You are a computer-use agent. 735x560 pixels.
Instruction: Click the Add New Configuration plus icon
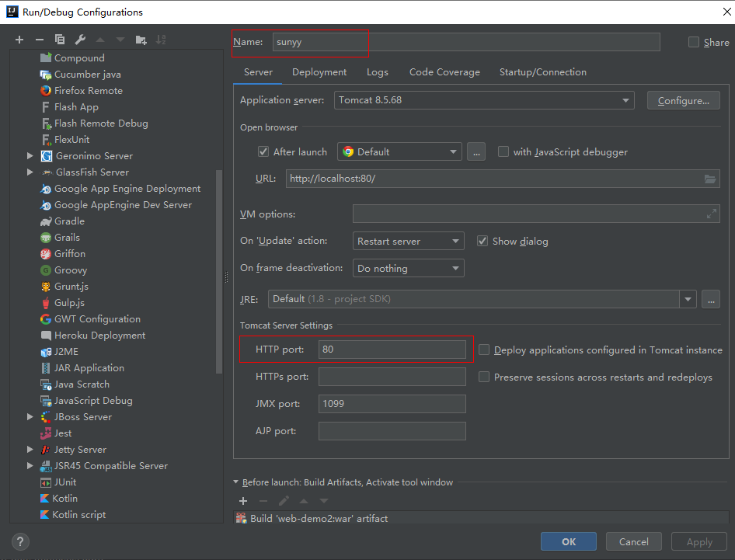19,40
